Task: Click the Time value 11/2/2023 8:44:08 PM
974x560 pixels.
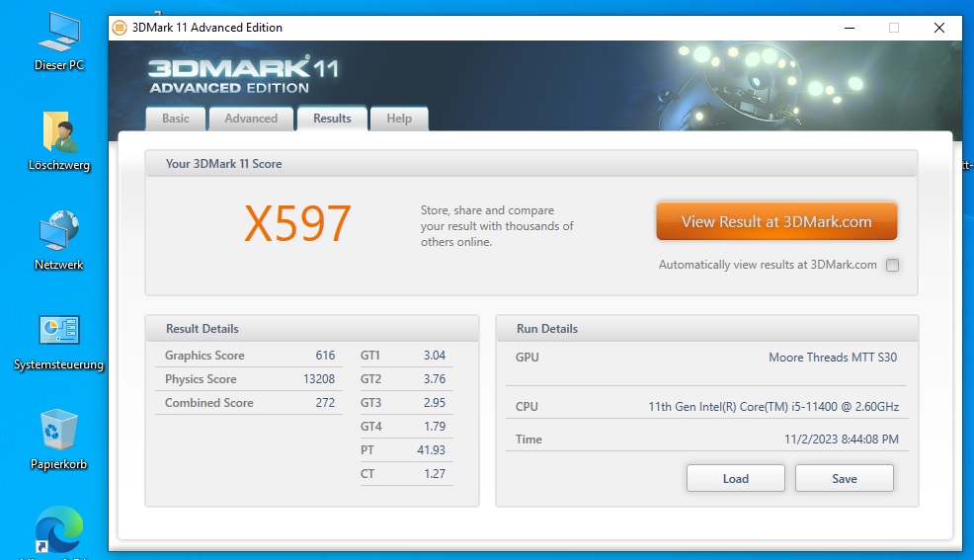Action: coord(841,439)
